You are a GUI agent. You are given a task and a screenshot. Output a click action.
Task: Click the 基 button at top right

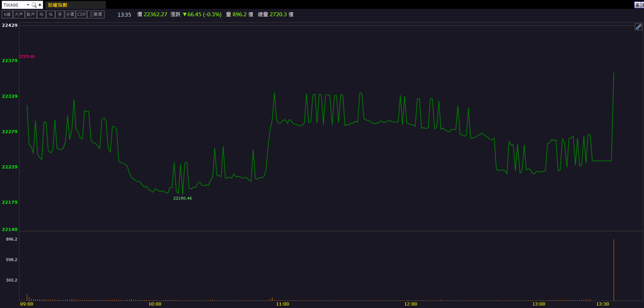tap(637, 5)
